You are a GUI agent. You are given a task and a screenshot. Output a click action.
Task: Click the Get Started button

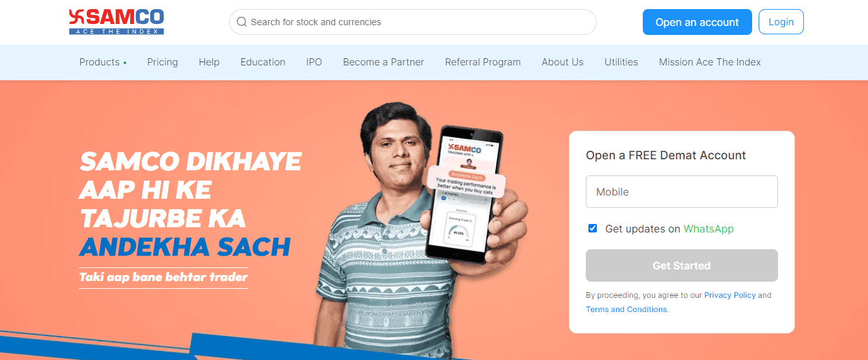click(x=682, y=265)
